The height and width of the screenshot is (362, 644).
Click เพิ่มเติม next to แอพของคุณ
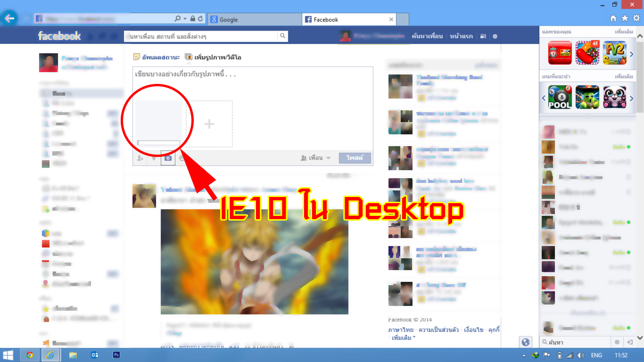point(624,32)
